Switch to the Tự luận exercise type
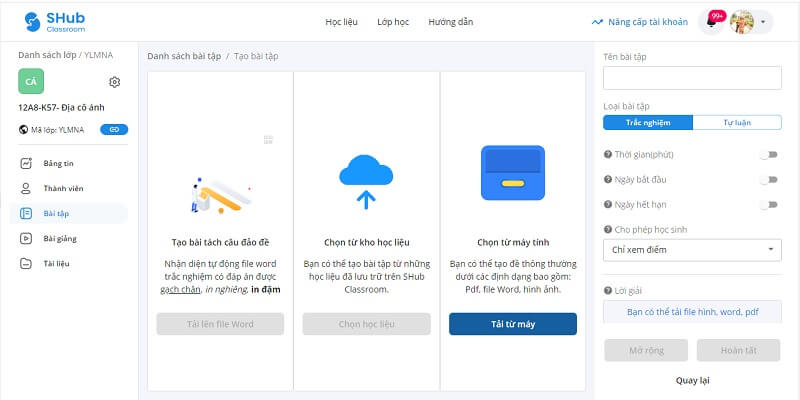 click(x=737, y=122)
